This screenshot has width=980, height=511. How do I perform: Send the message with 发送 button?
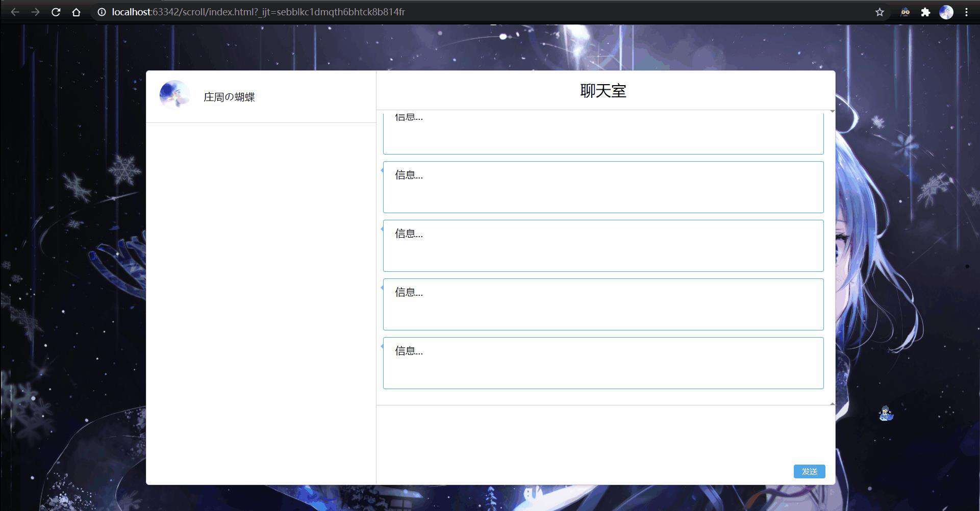[x=809, y=471]
